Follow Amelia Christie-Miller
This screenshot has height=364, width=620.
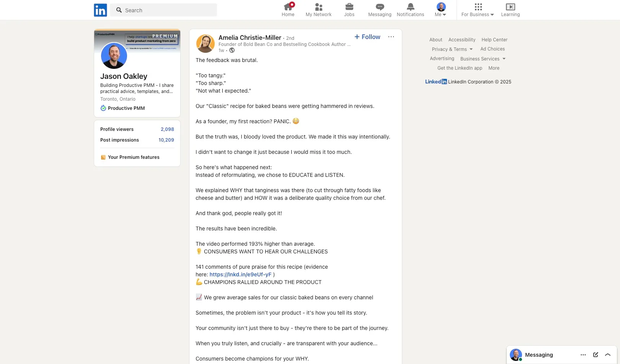click(367, 37)
